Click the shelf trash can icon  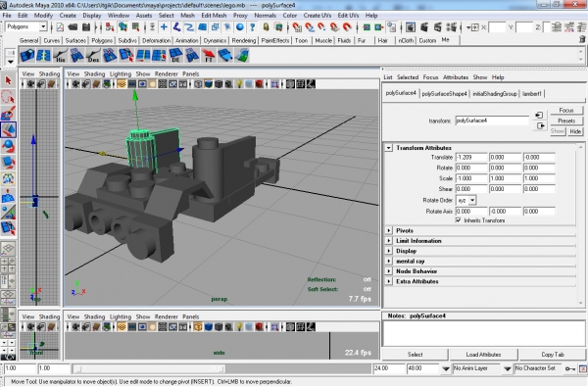[582, 39]
